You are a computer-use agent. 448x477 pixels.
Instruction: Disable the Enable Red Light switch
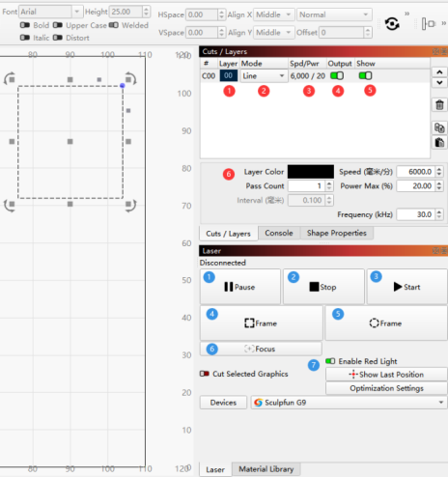point(330,361)
